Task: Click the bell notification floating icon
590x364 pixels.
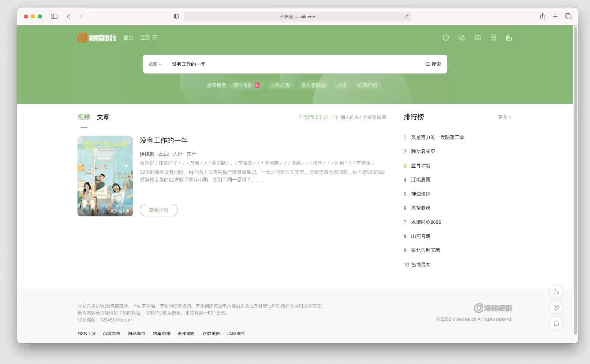Action: point(556,323)
